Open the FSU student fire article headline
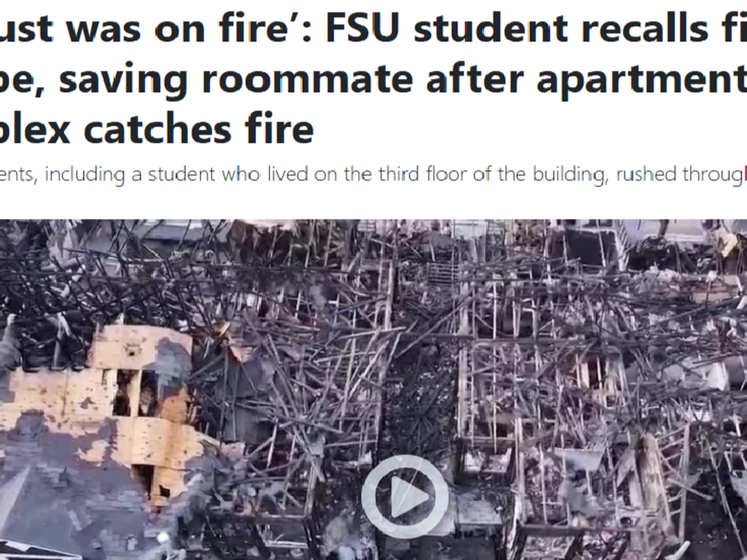The image size is (747, 560). coord(374,78)
